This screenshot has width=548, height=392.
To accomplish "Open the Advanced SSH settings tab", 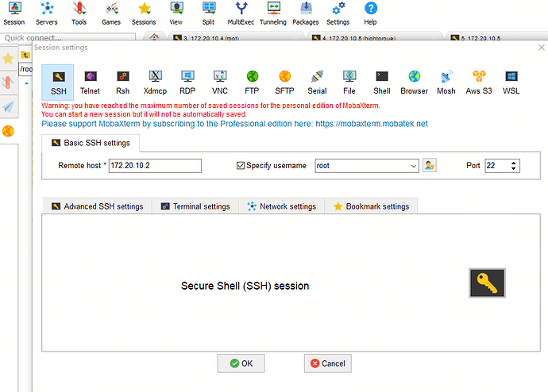I will pyautogui.click(x=97, y=206).
